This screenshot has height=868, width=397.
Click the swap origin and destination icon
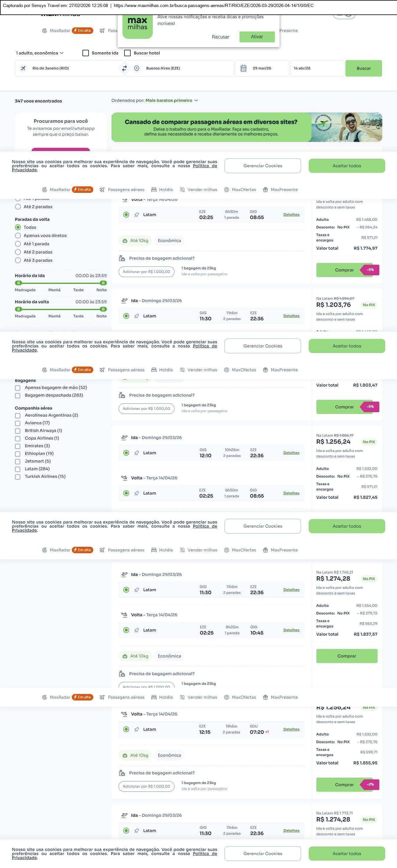[124, 68]
